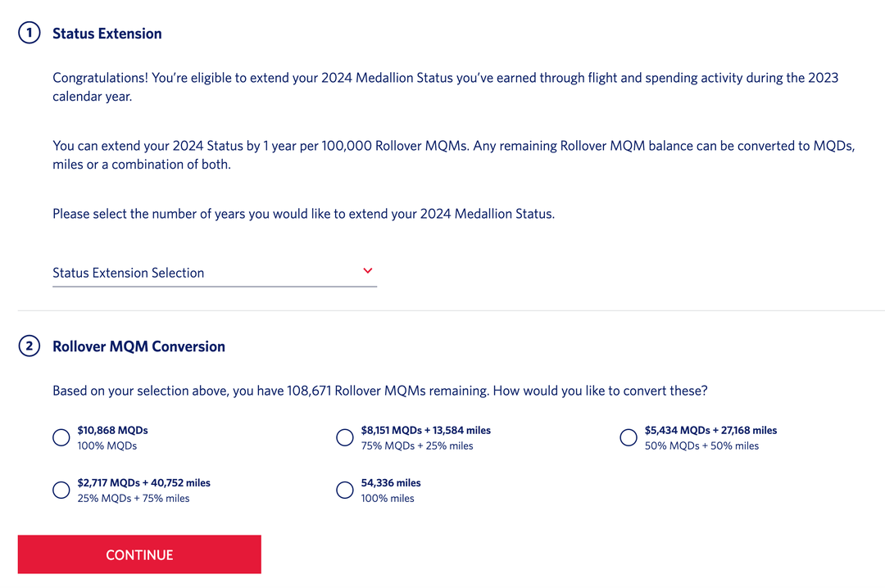Click the $2,717 MQDs + 40,752 miles label
Viewport: 885px width, 588px height.
pyautogui.click(x=141, y=483)
